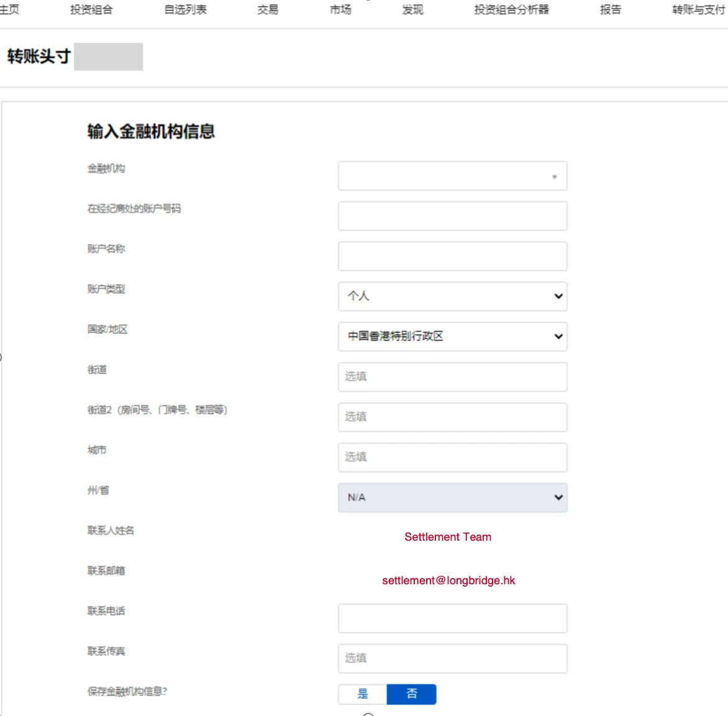Open the 发现 navigation item
This screenshot has height=716, width=728.
click(x=412, y=9)
